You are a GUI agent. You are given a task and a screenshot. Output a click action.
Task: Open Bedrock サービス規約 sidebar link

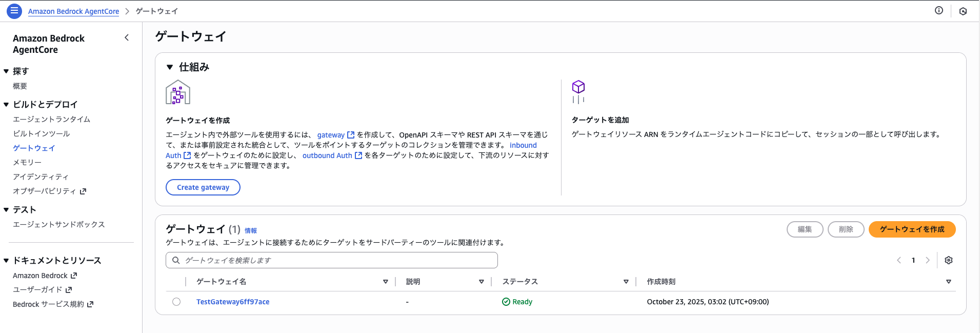tap(48, 304)
